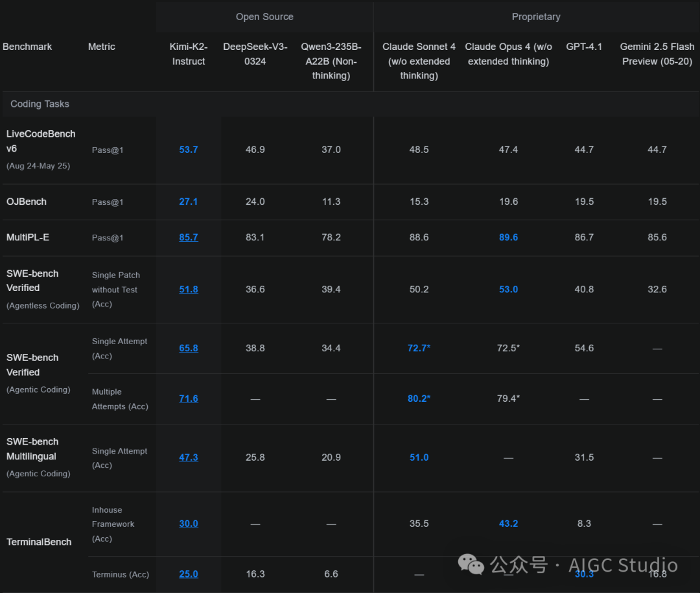Select the Open Source group header
Viewport: 700px width, 593px height.
click(x=264, y=17)
